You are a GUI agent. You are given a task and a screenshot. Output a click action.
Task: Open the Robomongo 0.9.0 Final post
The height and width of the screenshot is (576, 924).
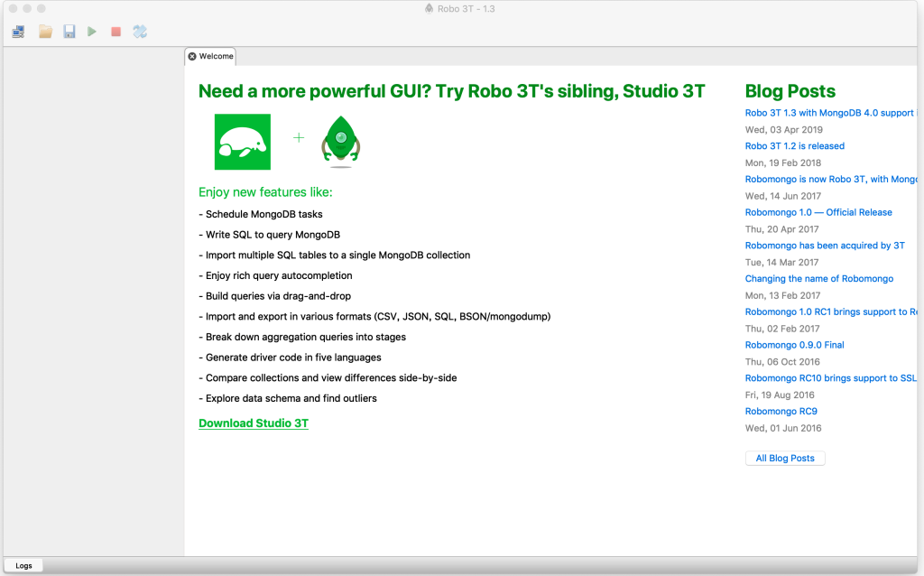[794, 345]
